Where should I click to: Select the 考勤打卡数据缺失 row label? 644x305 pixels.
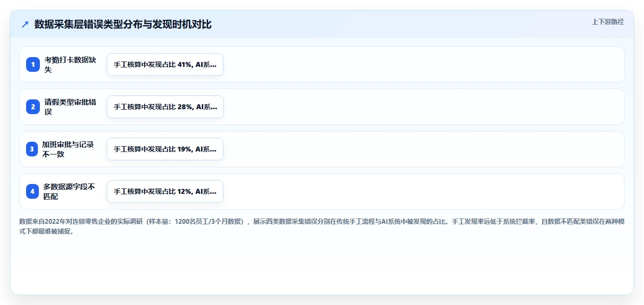[70, 64]
